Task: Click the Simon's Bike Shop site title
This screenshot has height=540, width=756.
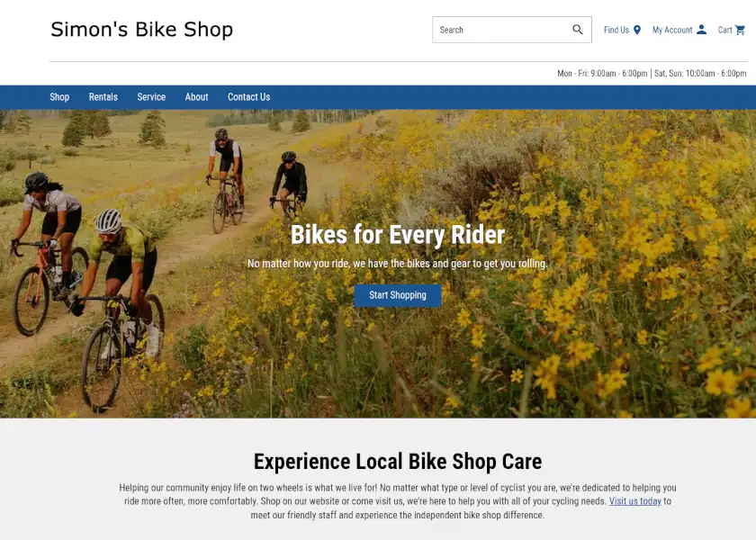Action: click(142, 30)
